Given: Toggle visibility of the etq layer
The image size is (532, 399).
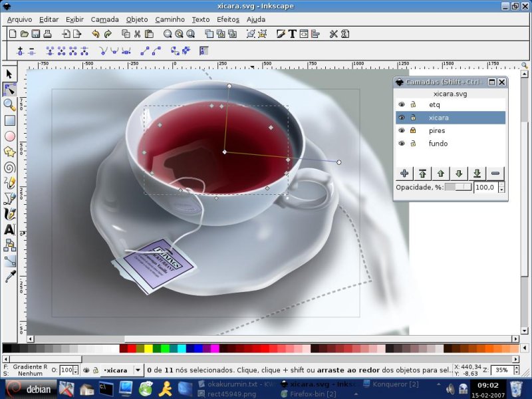Looking at the screenshot, I should pyautogui.click(x=402, y=105).
